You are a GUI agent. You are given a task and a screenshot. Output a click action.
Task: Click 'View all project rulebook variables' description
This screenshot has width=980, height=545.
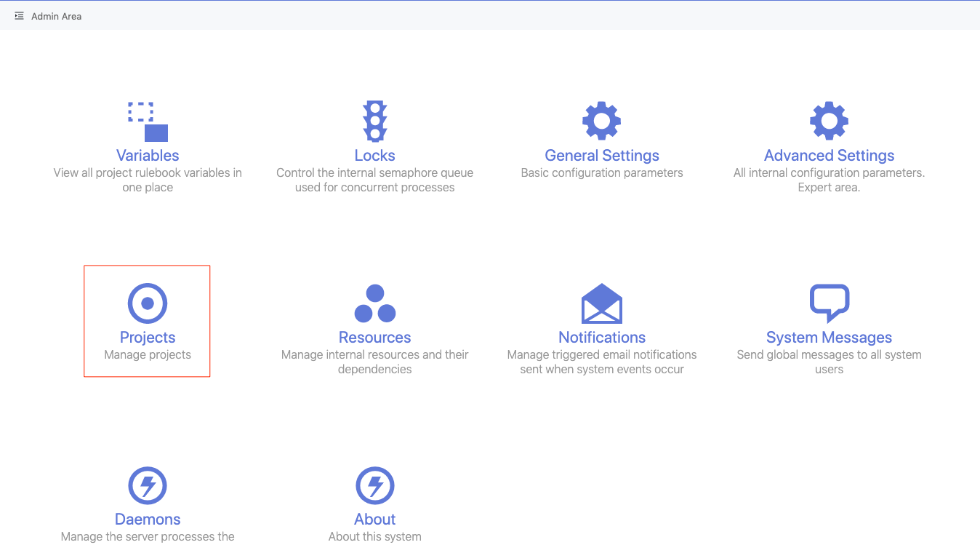tap(148, 180)
